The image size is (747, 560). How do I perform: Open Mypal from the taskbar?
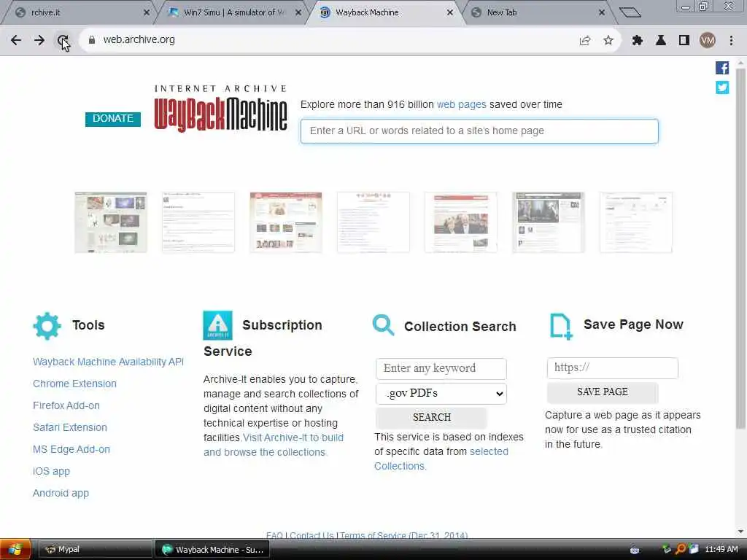coord(94,550)
